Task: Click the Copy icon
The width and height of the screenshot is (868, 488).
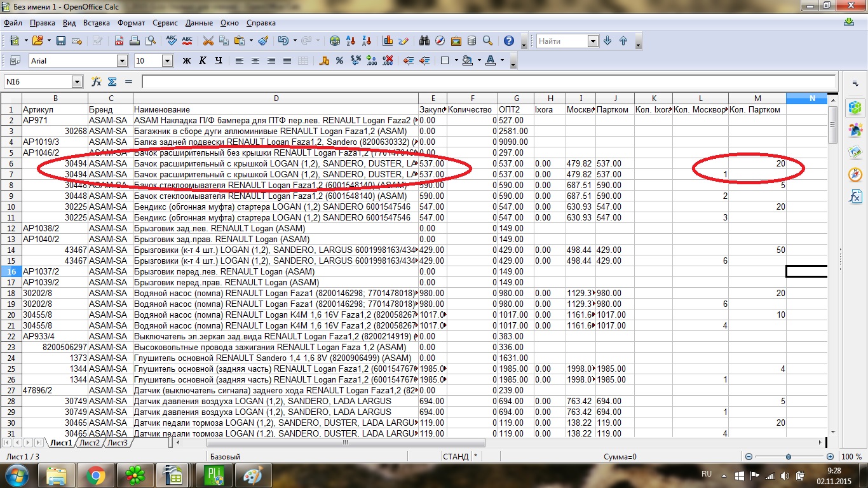Action: click(x=224, y=41)
